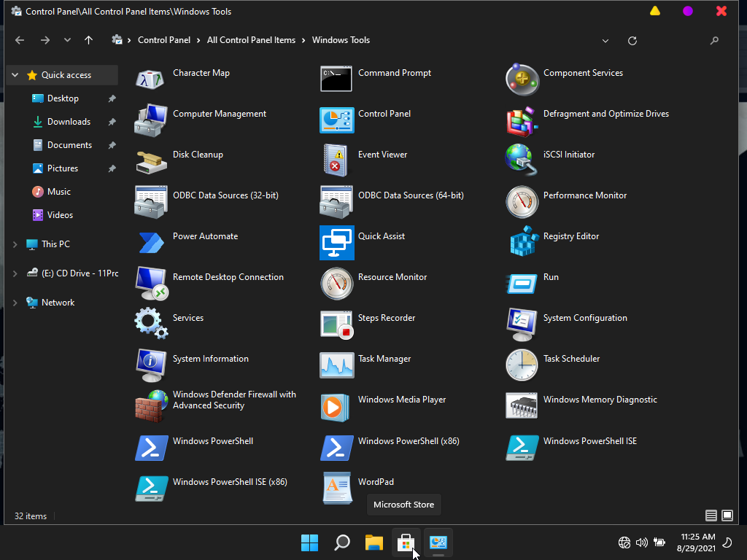Open the recent locations dropdown arrow
Screen dimensions: 747x560
pos(67,41)
